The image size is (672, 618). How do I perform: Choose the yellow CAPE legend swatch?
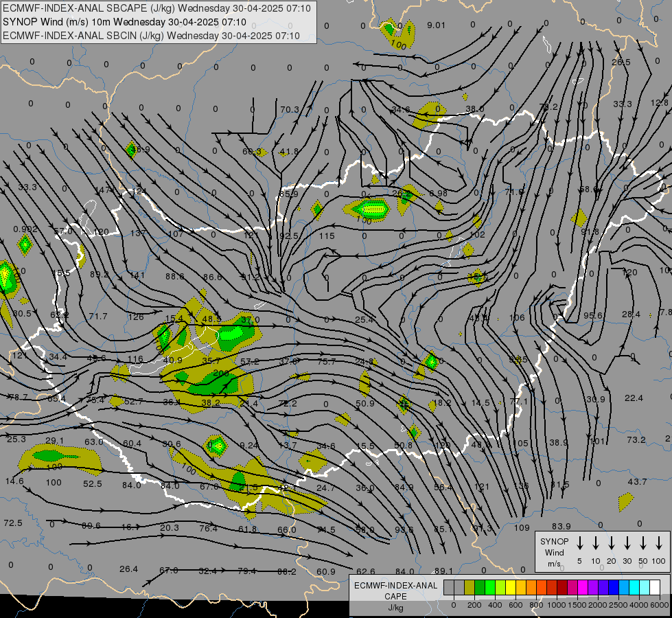511,587
